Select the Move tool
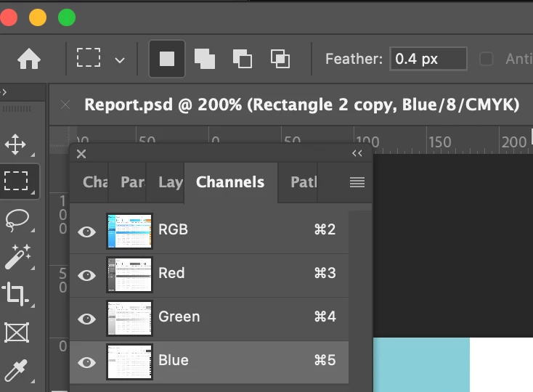Screen dimensions: 533x392 16,144
